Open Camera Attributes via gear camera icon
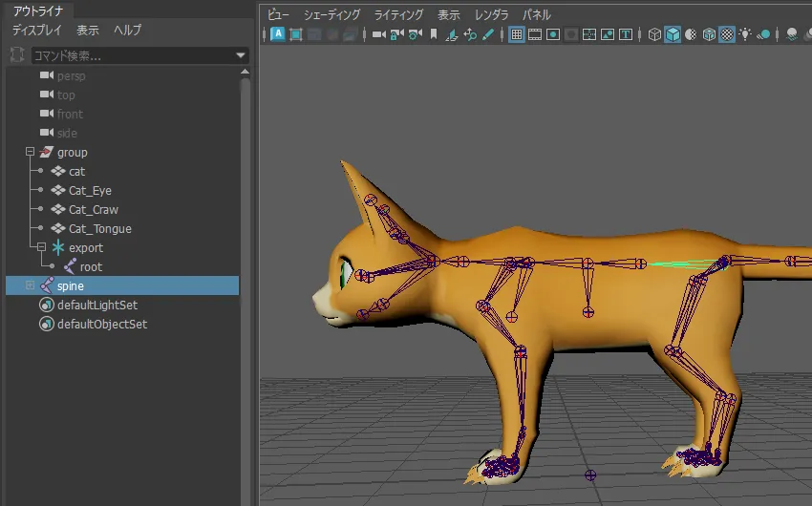This screenshot has height=506, width=812. click(416, 34)
